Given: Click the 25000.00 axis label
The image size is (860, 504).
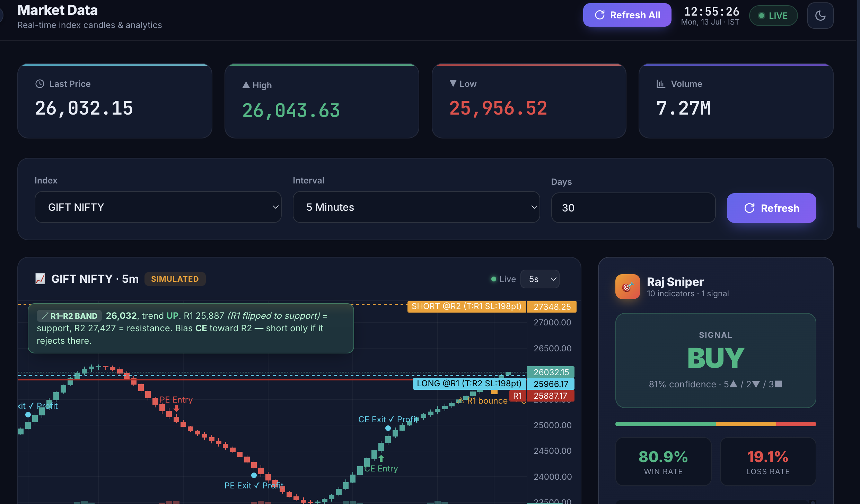Looking at the screenshot, I should tap(552, 425).
